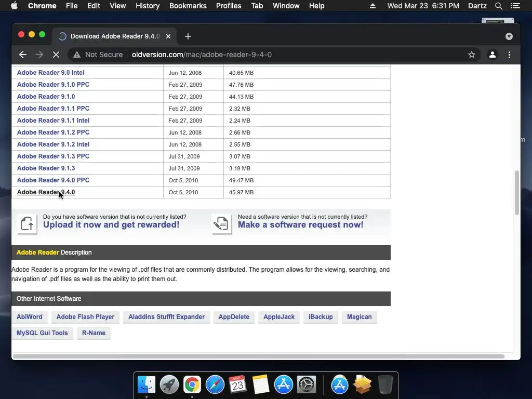
Task: Open the Dartz user menu
Action: (477, 6)
